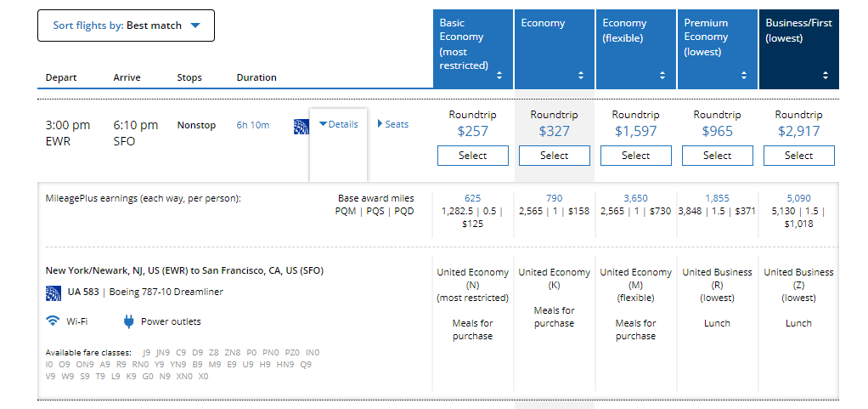Click the Business/First (lowest) header text
The image size is (868, 409).
click(799, 31)
